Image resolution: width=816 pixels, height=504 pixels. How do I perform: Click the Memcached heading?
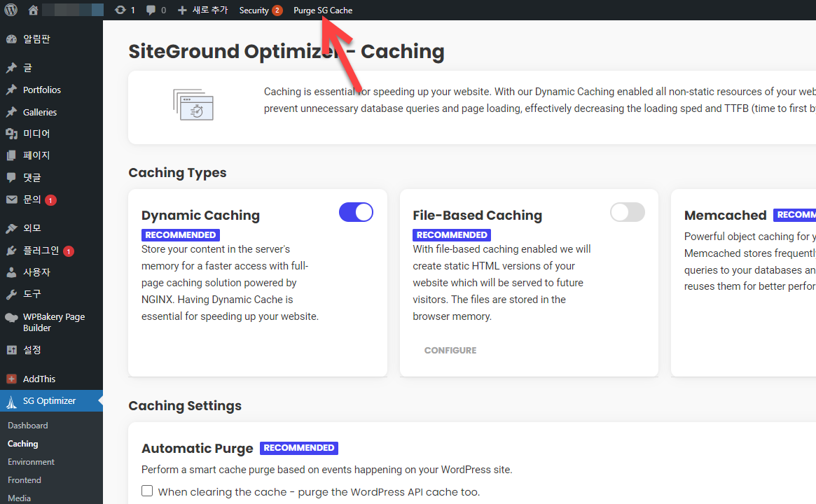[726, 216]
